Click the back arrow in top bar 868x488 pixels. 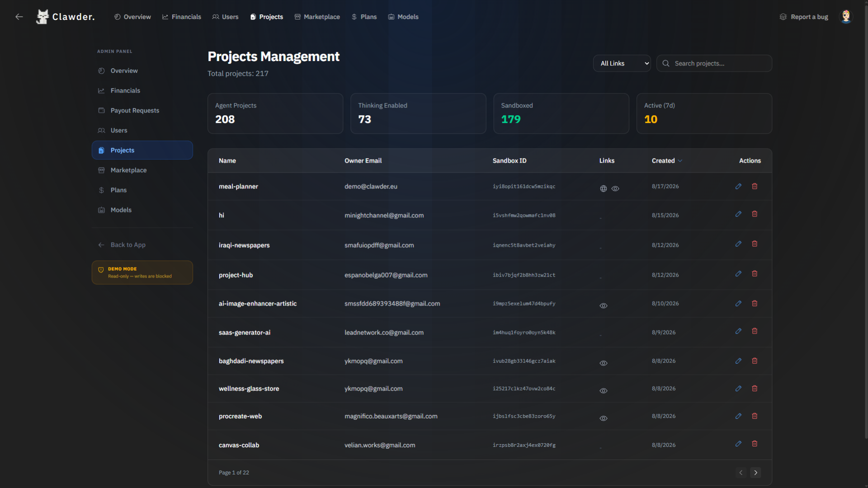pyautogui.click(x=19, y=17)
